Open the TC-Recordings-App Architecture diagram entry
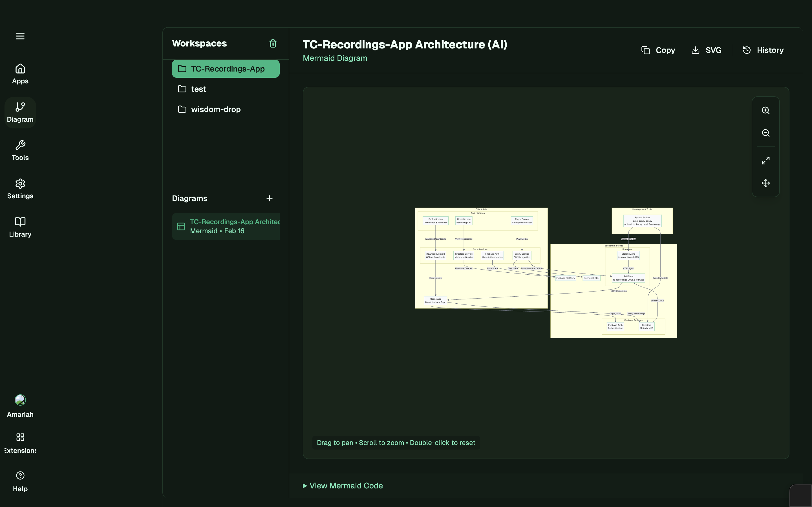This screenshot has height=507, width=812. pyautogui.click(x=226, y=226)
